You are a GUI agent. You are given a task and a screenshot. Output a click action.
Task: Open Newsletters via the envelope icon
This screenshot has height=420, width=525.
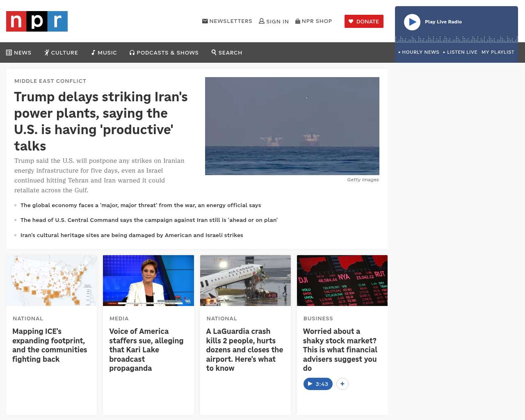click(205, 21)
